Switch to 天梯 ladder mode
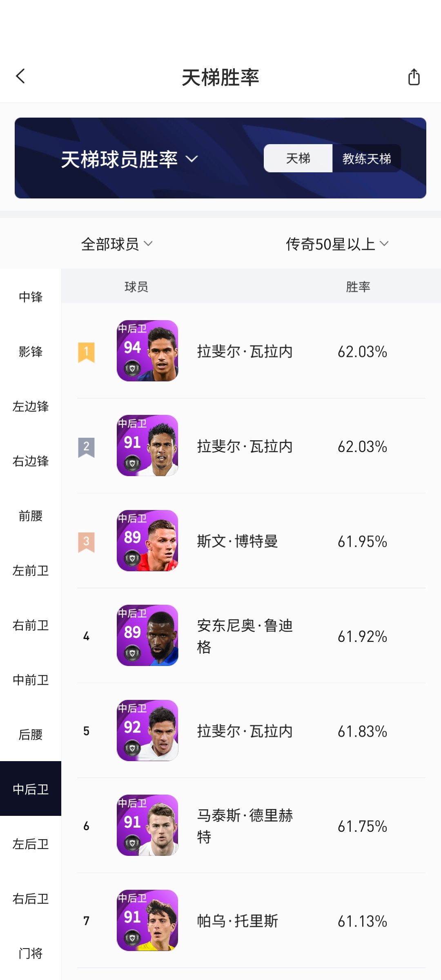The width and height of the screenshot is (441, 980). tap(298, 158)
